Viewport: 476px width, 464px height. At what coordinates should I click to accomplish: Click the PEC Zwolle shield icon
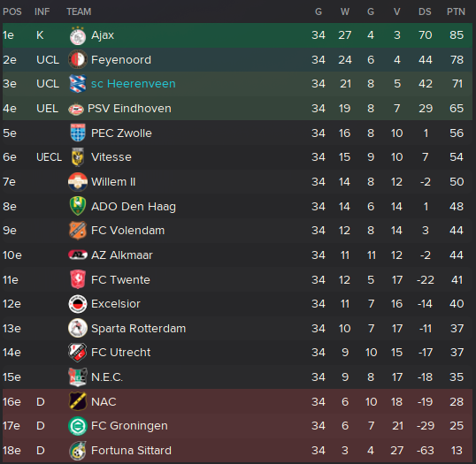(78, 133)
